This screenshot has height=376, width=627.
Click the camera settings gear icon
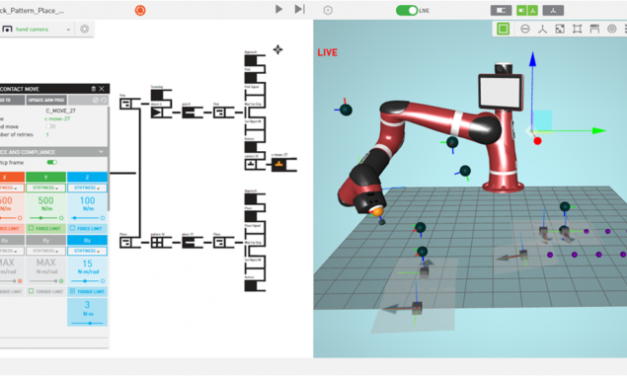coord(84,29)
